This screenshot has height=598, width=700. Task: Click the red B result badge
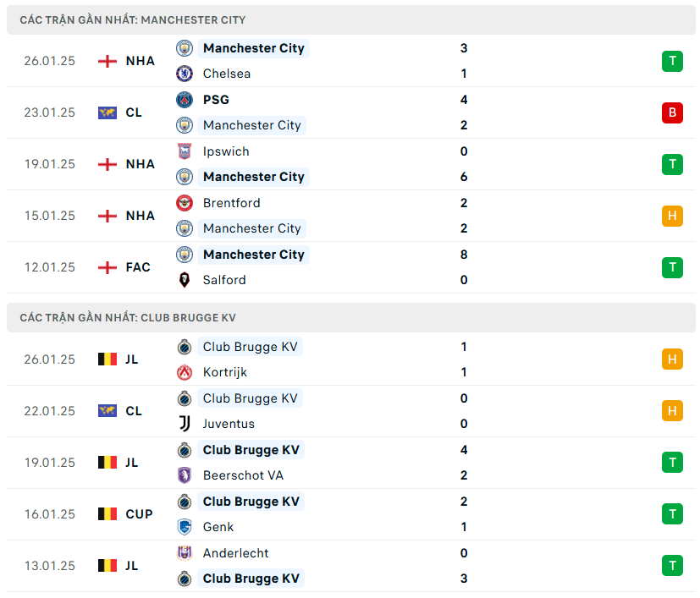coord(672,112)
